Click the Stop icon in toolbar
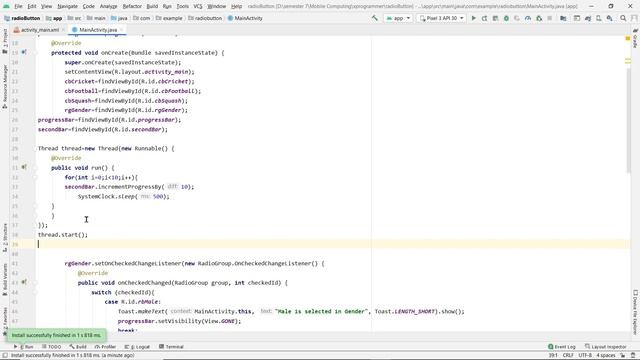The image size is (640, 360). click(x=550, y=18)
